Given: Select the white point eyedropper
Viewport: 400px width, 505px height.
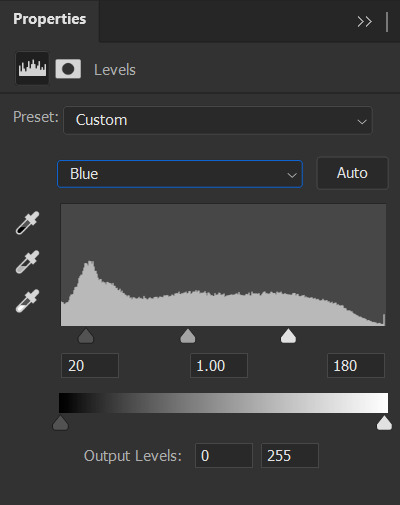Looking at the screenshot, I should 27,301.
